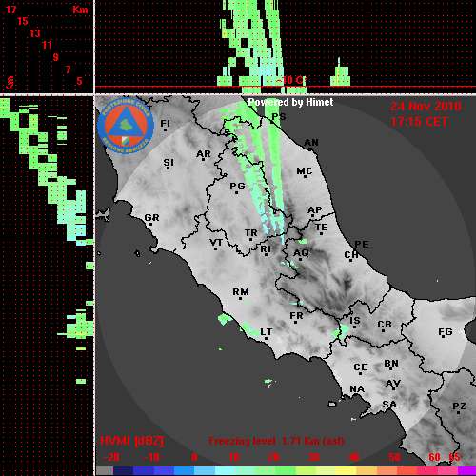
Task: Click the IS city label
Action: (355, 321)
